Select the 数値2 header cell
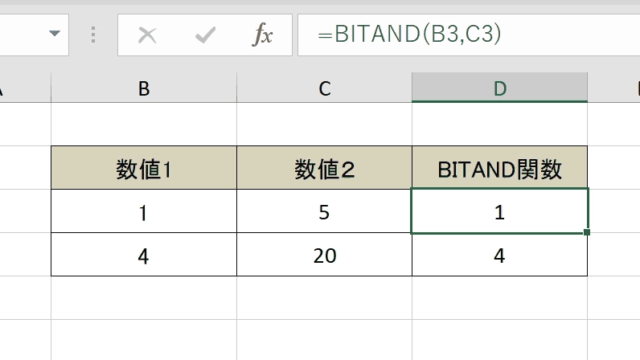This screenshot has height=360, width=640. [x=324, y=168]
